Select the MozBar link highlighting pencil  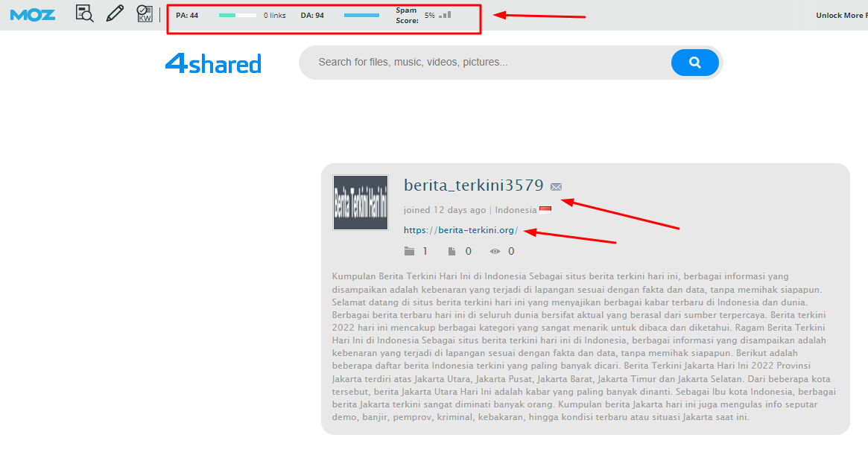pos(114,13)
